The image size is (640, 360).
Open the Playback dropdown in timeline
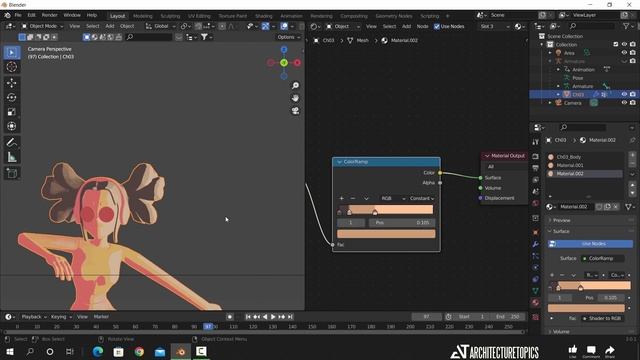pos(34,317)
